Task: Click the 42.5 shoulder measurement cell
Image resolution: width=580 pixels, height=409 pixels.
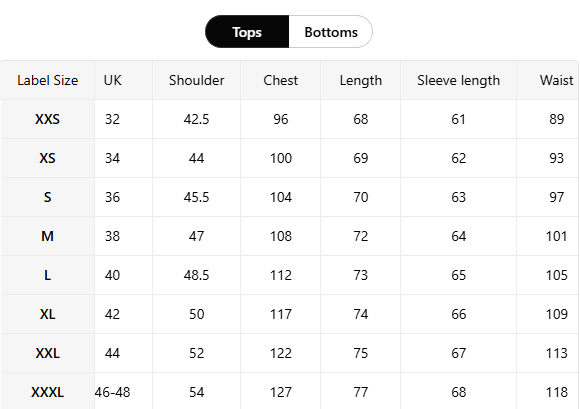Action: (196, 119)
